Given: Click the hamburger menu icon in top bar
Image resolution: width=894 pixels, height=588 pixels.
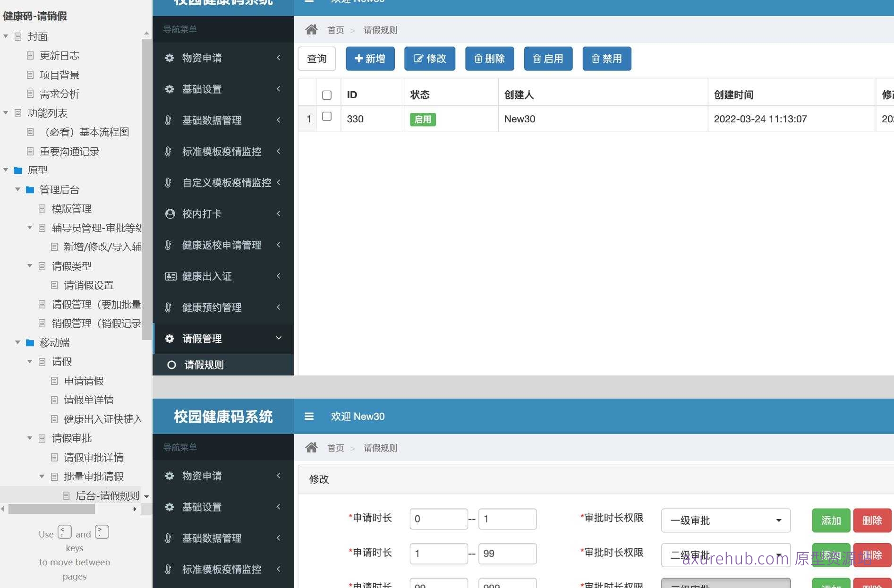Looking at the screenshot, I should [x=309, y=1].
